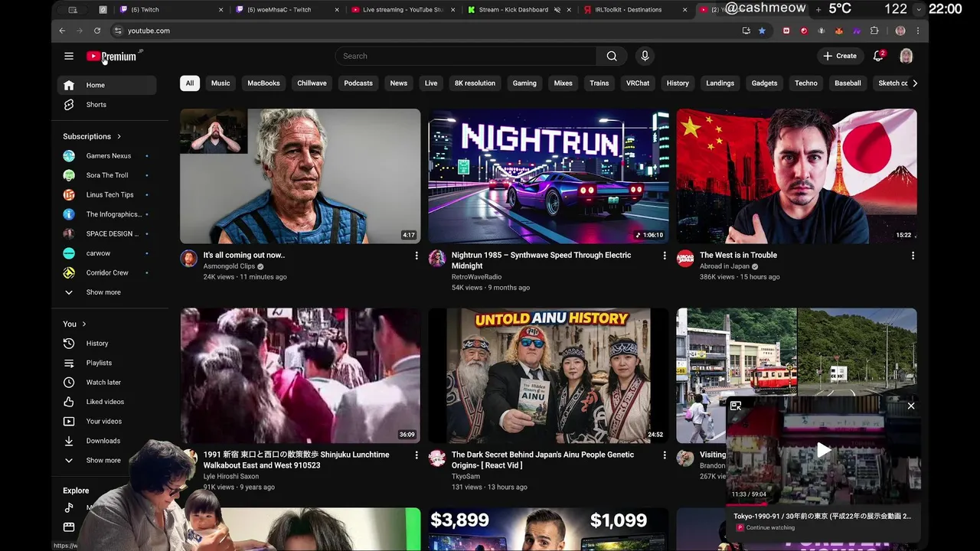Viewport: 980px width, 551px height.
Task: Open the browser three-dot menu
Action: (918, 31)
